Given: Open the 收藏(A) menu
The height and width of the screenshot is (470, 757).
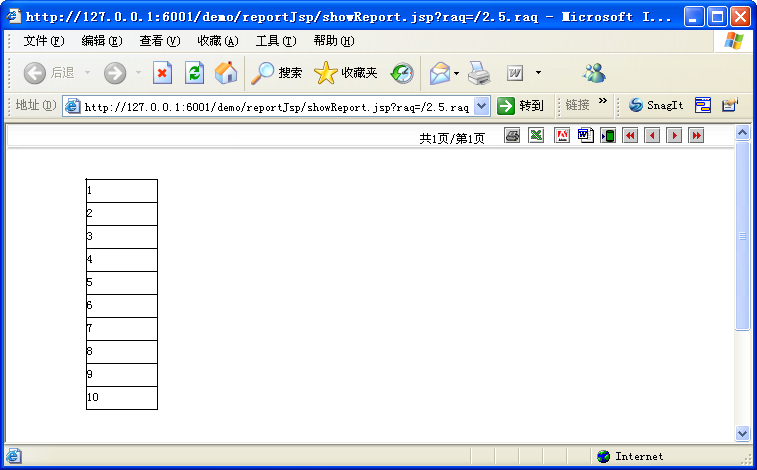Looking at the screenshot, I should click(x=218, y=41).
